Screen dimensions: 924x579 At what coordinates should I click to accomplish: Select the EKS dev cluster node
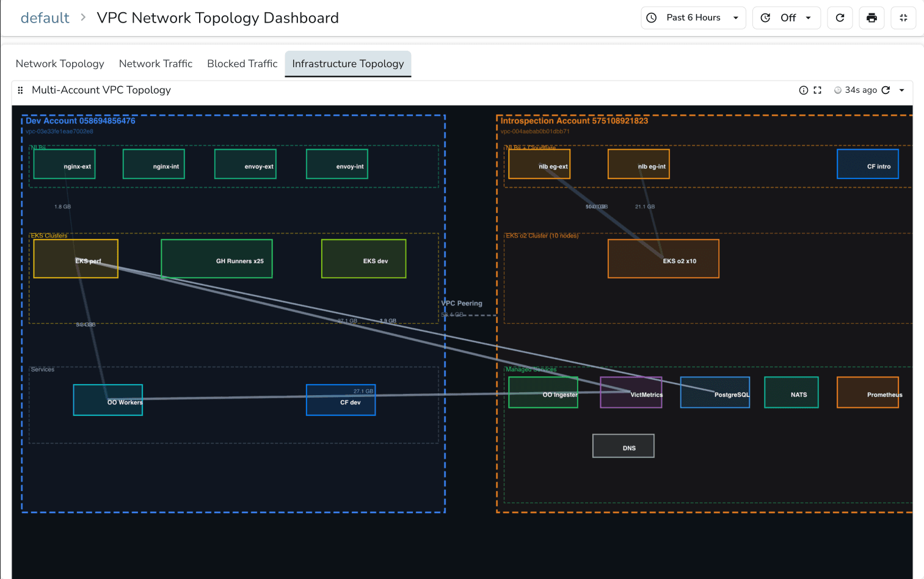(x=364, y=259)
